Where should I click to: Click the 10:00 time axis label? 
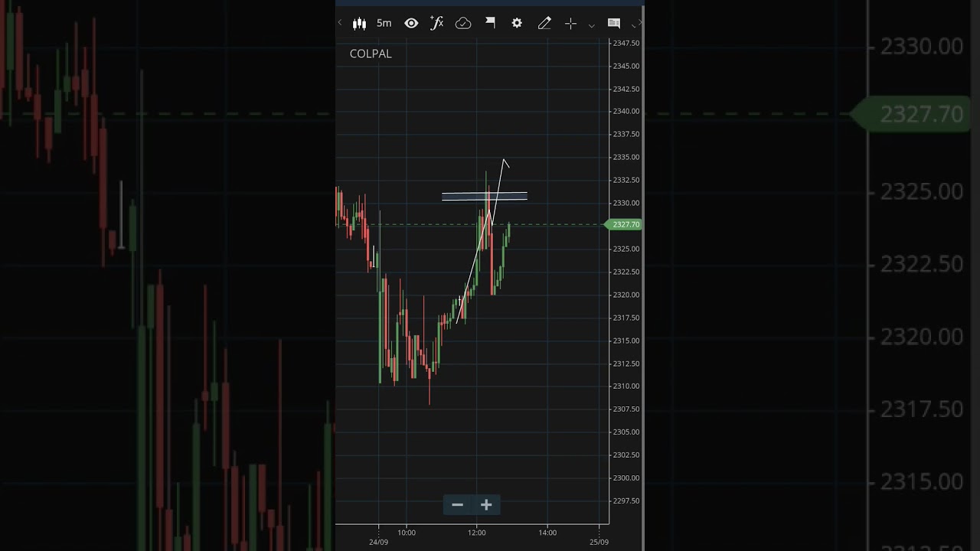407,533
